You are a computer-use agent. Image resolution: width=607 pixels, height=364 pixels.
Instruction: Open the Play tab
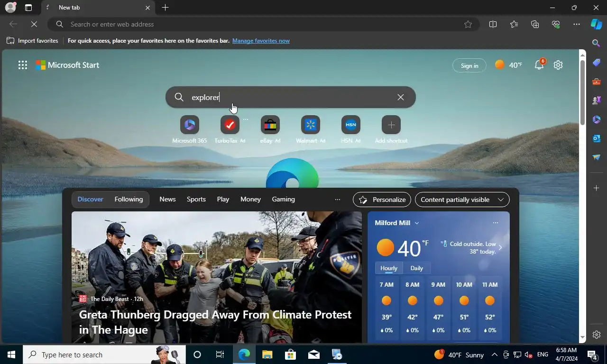coord(223,200)
